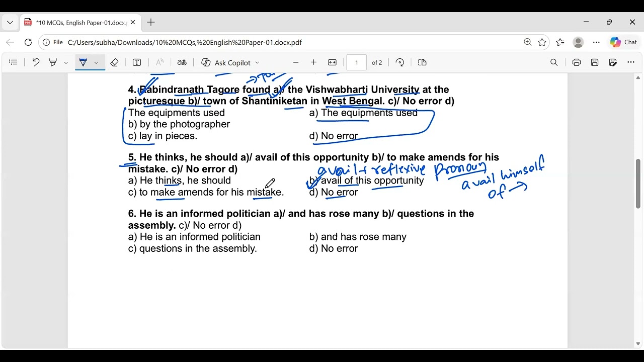Click 'c) lay in pieces.' text
The width and height of the screenshot is (644, 362).
tap(163, 136)
